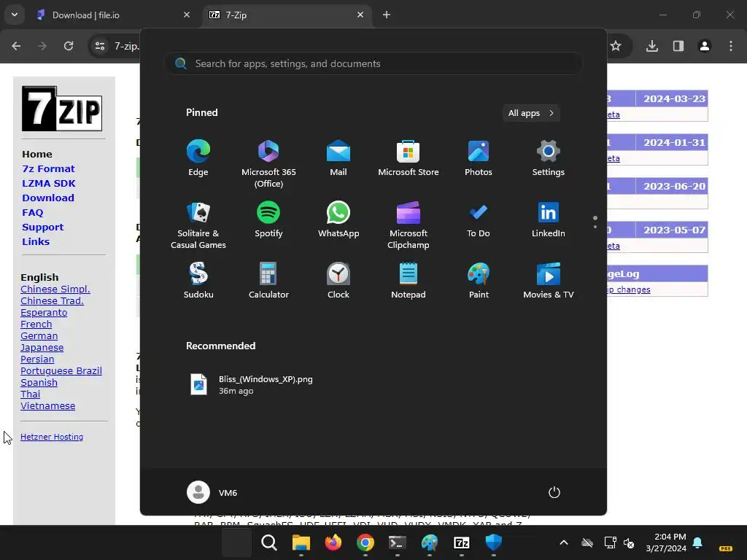
Task: Open recommended file Bliss_(Windows_XP).png
Action: [252, 385]
